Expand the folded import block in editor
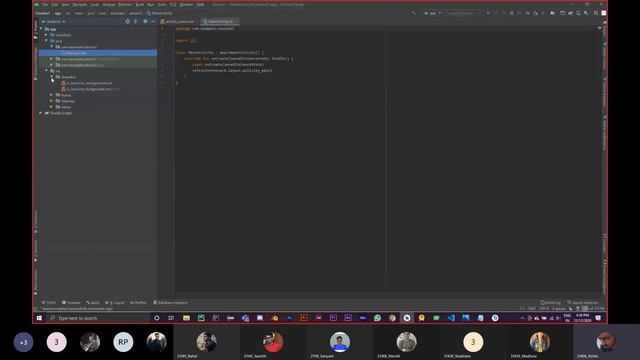The image size is (640, 360). (193, 40)
